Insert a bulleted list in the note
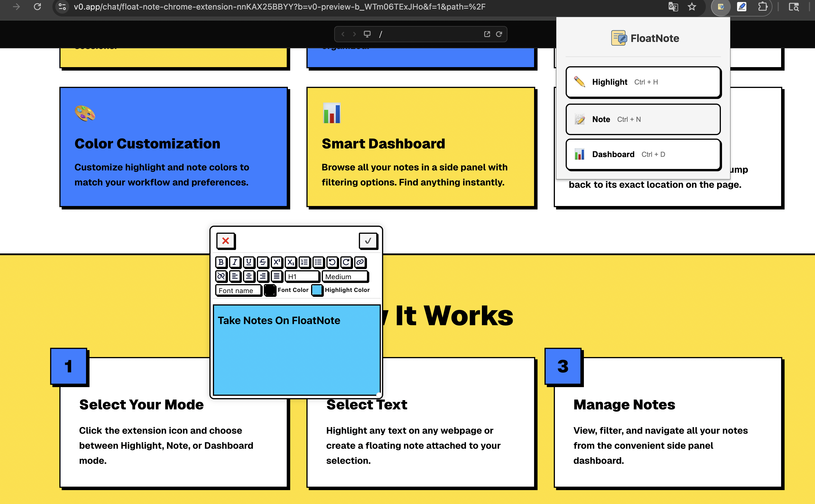Image resolution: width=815 pixels, height=504 pixels. [x=319, y=263]
